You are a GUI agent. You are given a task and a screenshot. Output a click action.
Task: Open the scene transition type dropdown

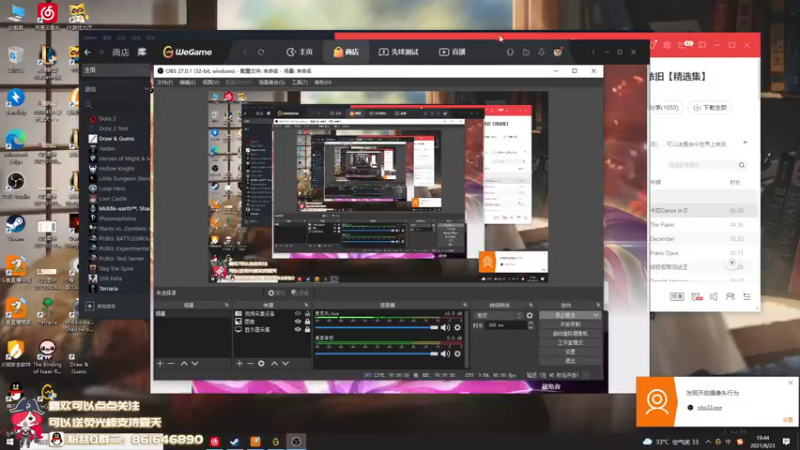tap(497, 315)
